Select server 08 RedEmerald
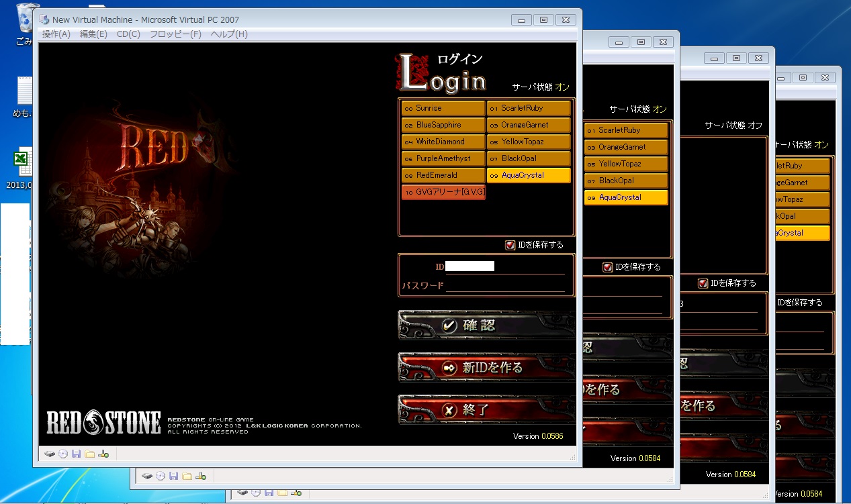This screenshot has height=504, width=851. (x=443, y=175)
